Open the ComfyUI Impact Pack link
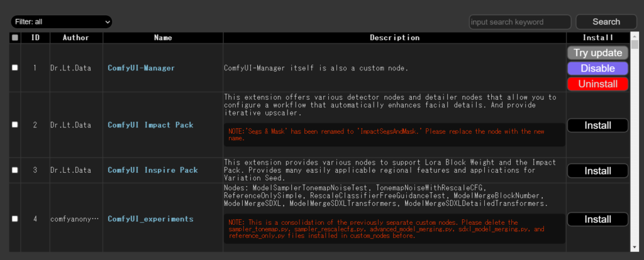The height and width of the screenshot is (260, 644). (x=150, y=125)
